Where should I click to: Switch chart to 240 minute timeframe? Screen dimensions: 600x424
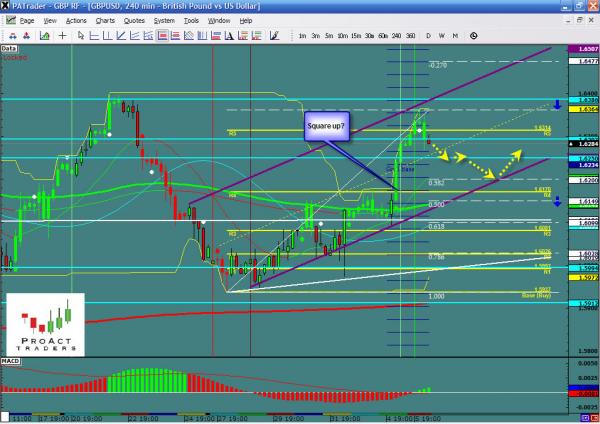point(396,35)
